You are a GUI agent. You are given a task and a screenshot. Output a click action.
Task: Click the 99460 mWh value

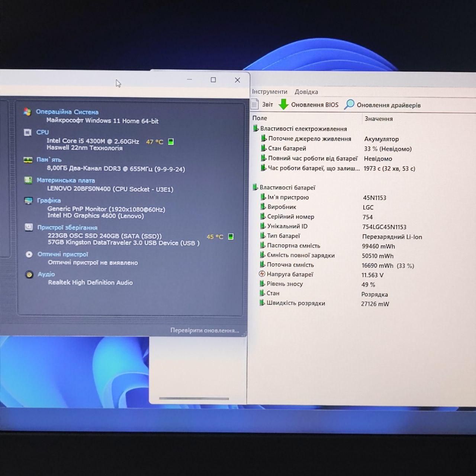pos(379,246)
